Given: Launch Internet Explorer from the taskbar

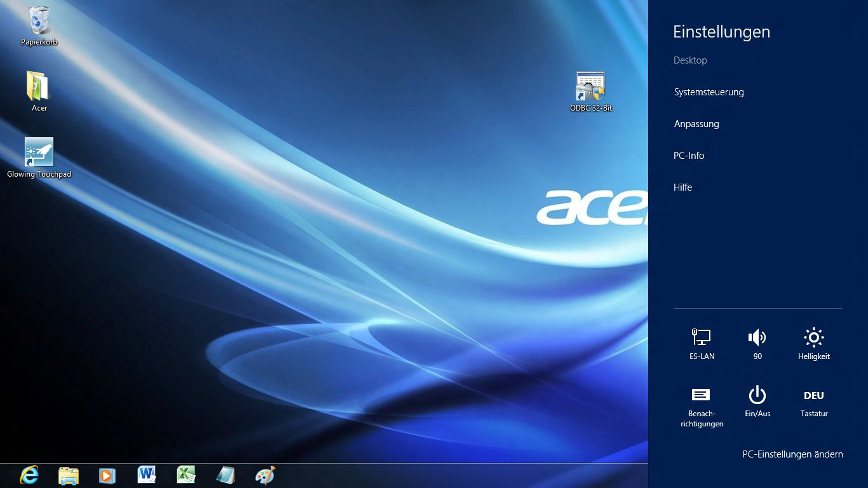Looking at the screenshot, I should (x=29, y=475).
